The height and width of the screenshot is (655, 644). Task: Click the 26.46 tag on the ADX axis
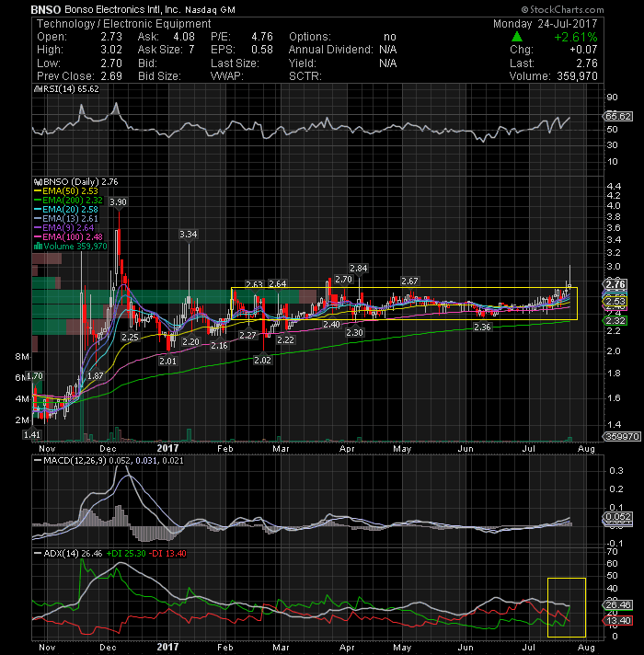click(x=618, y=605)
